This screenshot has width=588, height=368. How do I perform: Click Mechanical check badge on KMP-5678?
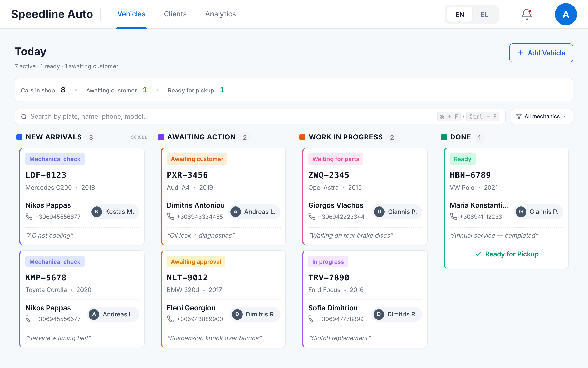point(55,262)
